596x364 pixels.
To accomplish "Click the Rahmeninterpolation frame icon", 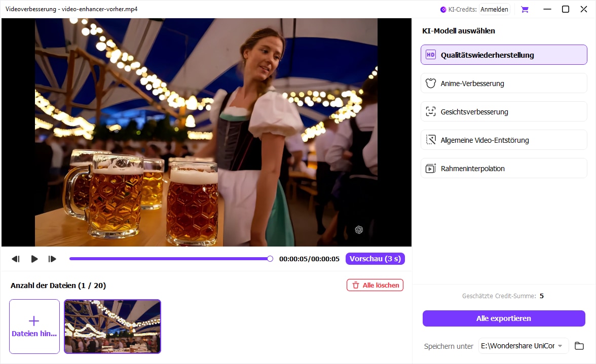I will click(x=431, y=168).
